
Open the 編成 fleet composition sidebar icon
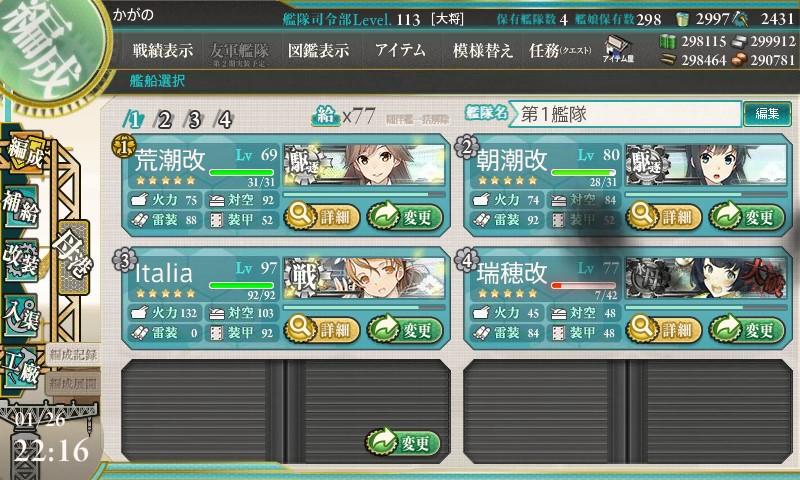point(23,153)
